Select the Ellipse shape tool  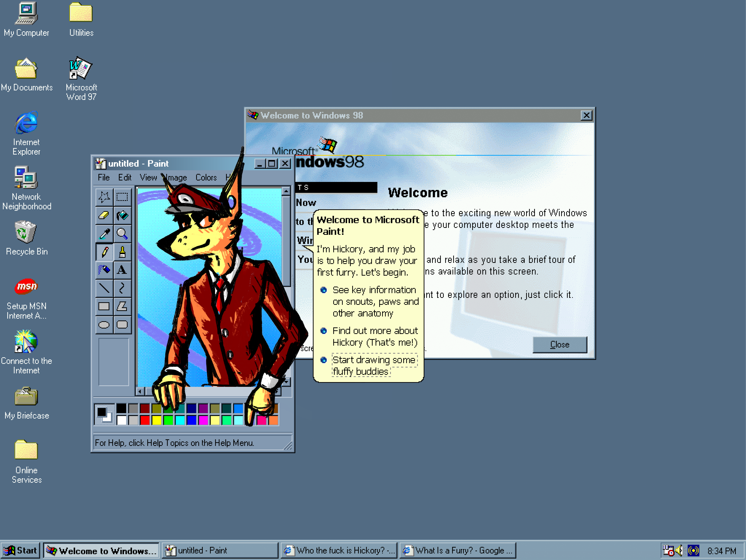pyautogui.click(x=104, y=325)
